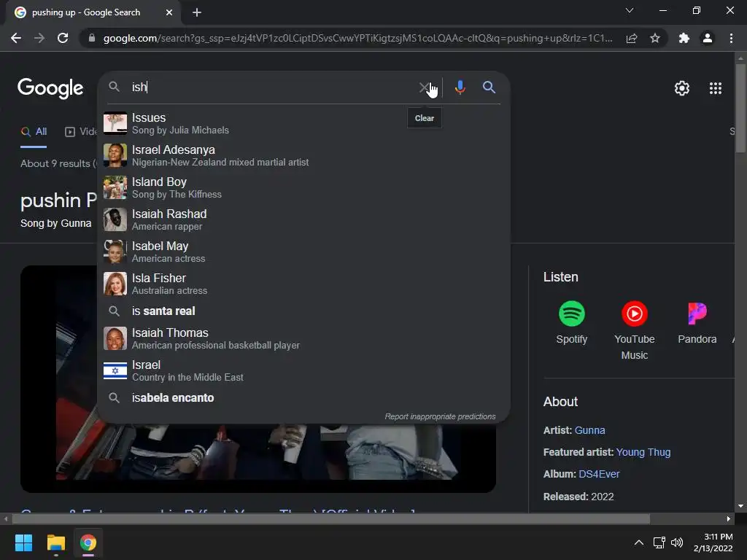Screen dimensions: 747x560
Task: Listen on YouTube Music
Action: click(x=634, y=330)
